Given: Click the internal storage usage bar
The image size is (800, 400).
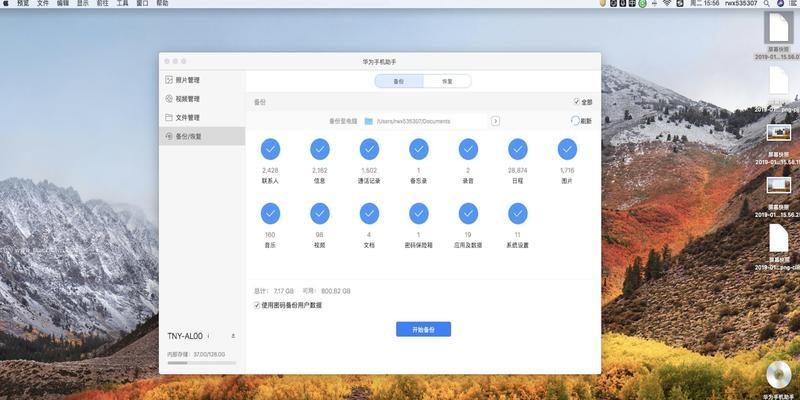Looking at the screenshot, I should 202,363.
